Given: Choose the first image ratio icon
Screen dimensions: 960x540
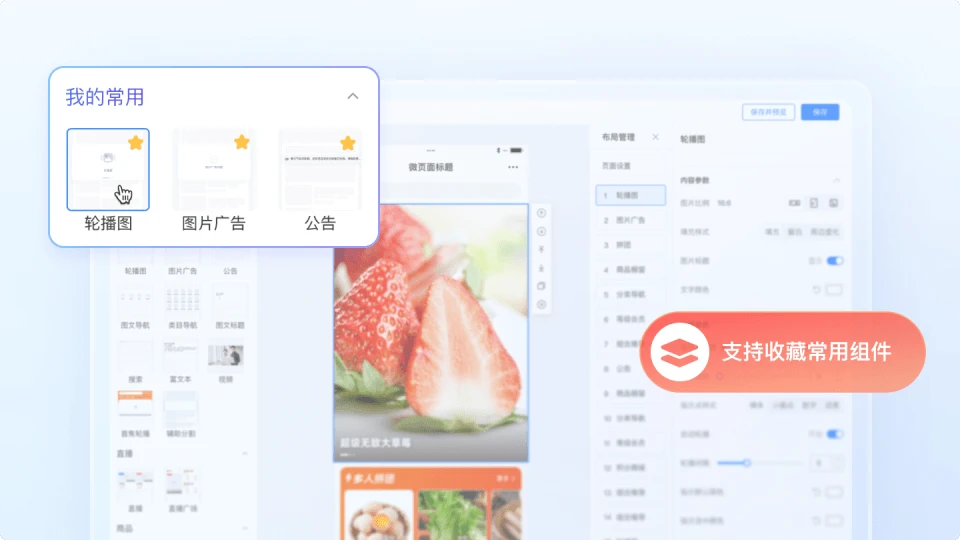Looking at the screenshot, I should 795,203.
